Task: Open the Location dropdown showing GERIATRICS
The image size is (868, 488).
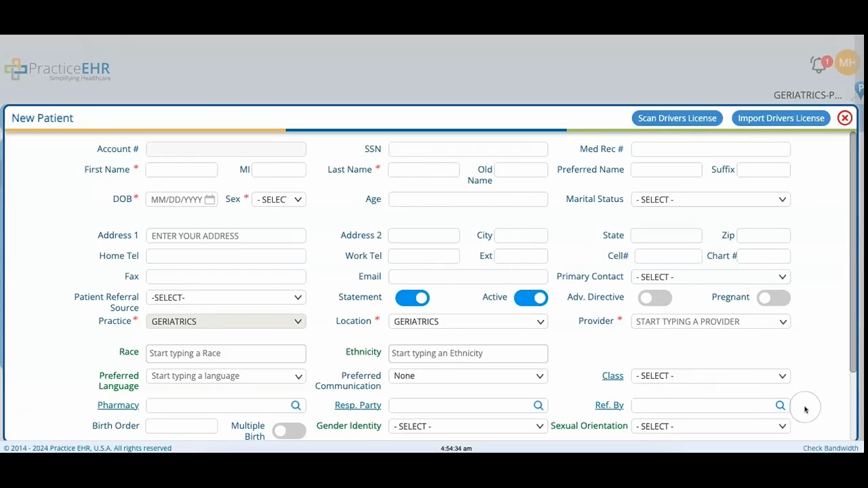Action: pos(468,321)
